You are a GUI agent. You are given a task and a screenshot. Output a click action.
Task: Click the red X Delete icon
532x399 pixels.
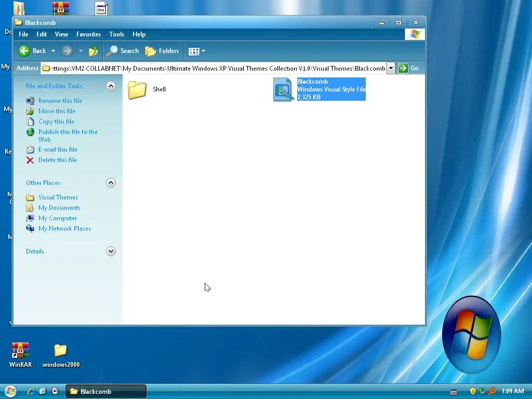point(30,160)
